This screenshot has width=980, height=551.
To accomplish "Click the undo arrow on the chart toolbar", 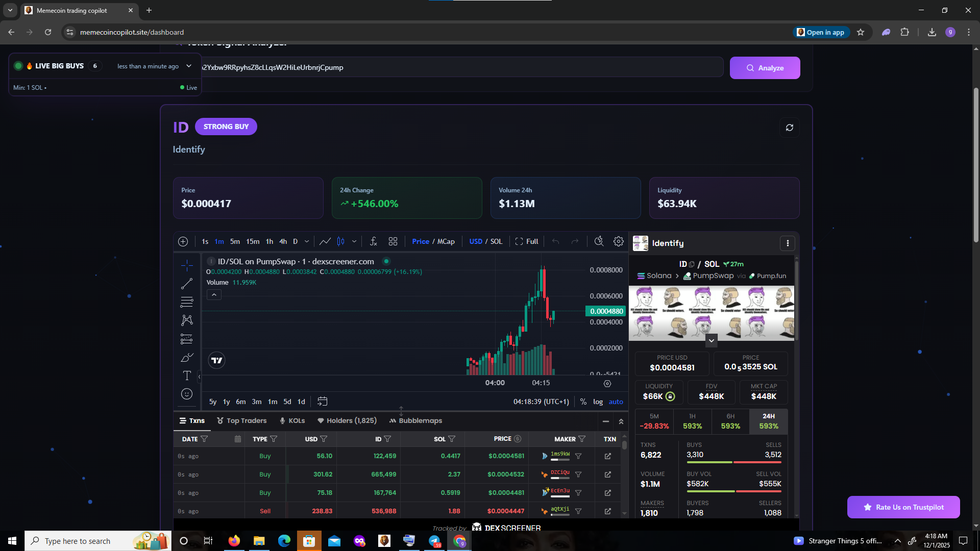I will [x=556, y=241].
